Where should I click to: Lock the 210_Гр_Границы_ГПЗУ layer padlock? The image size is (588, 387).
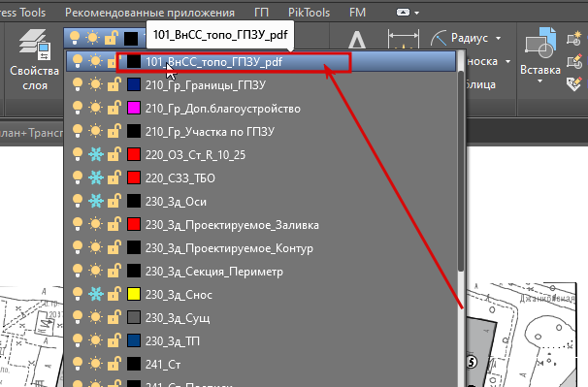tap(114, 84)
